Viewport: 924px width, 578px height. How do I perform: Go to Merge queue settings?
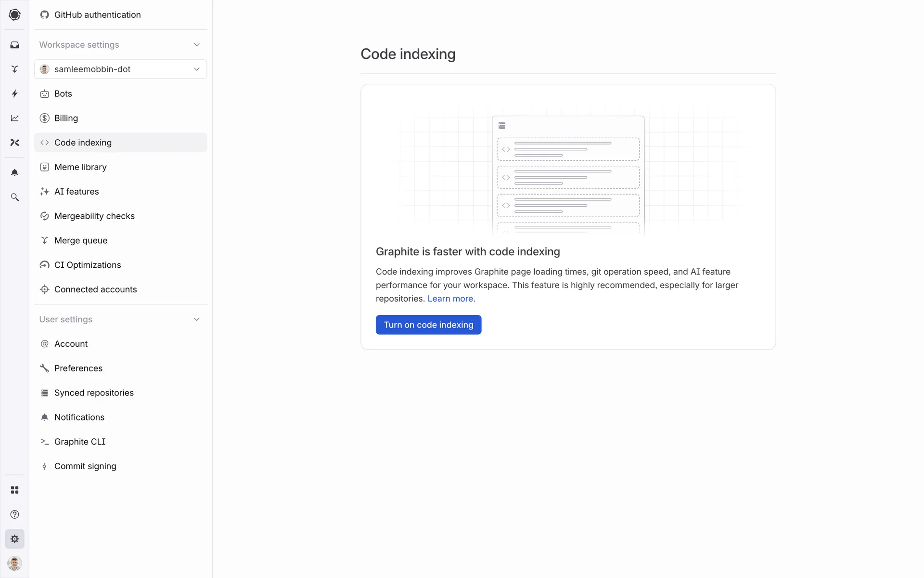pyautogui.click(x=81, y=240)
